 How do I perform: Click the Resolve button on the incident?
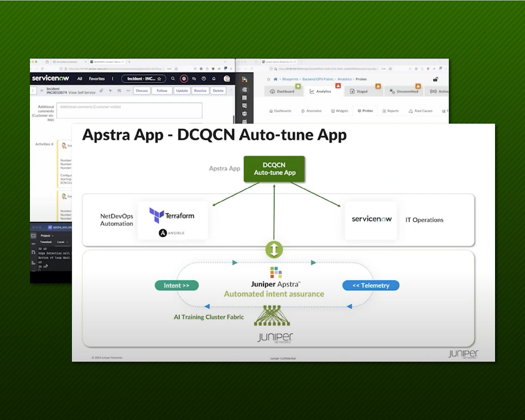pyautogui.click(x=201, y=91)
